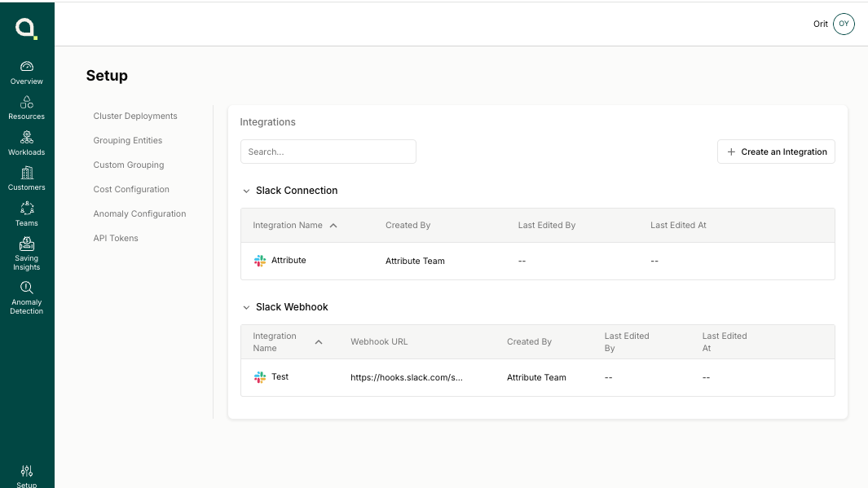Open Cluster Deployments setup tab

(x=135, y=117)
